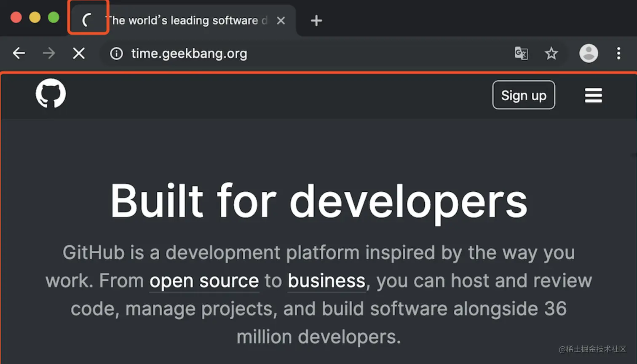637x364 pixels.
Task: Open the site information icon
Action: [x=116, y=54]
